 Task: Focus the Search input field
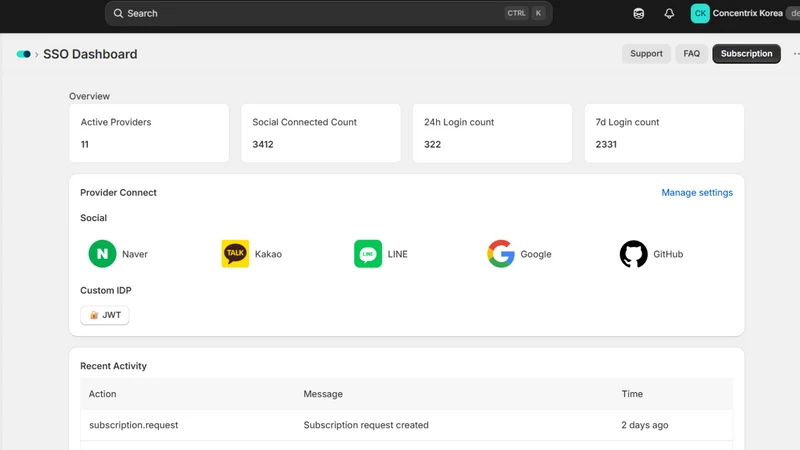[x=329, y=13]
